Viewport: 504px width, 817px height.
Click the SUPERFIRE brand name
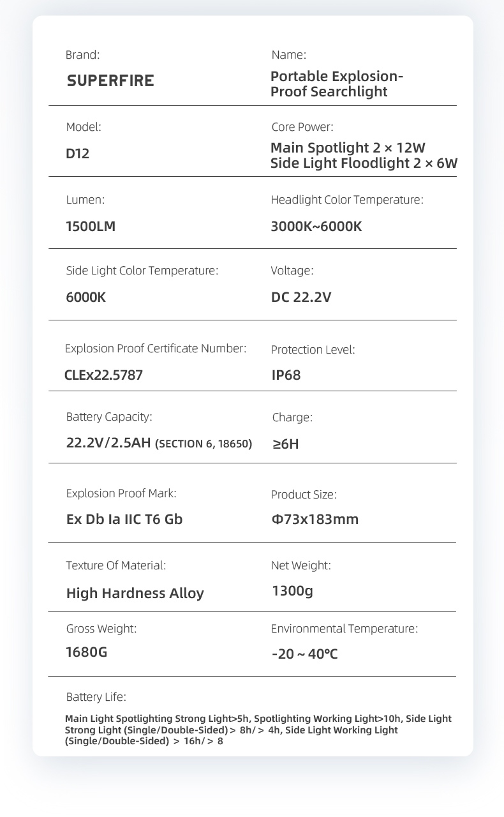(x=110, y=81)
